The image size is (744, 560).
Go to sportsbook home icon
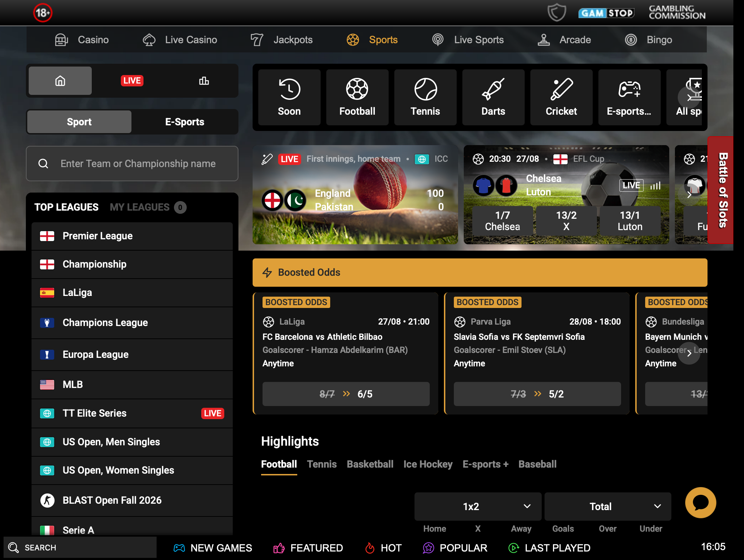point(60,81)
